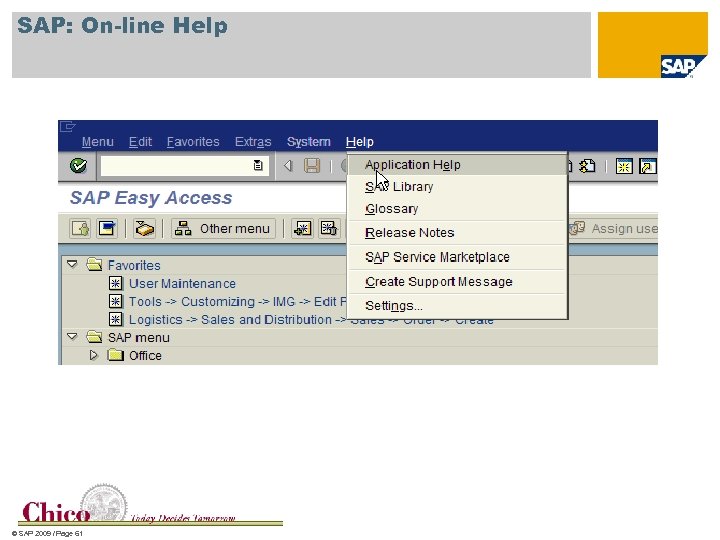Open the Favorites menu

coord(193,142)
